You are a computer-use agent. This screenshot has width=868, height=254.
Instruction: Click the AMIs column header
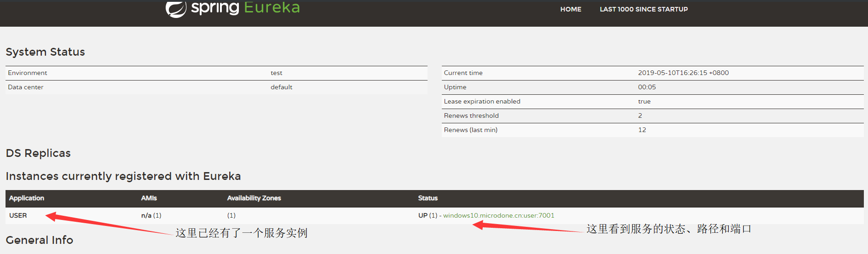[x=149, y=198]
